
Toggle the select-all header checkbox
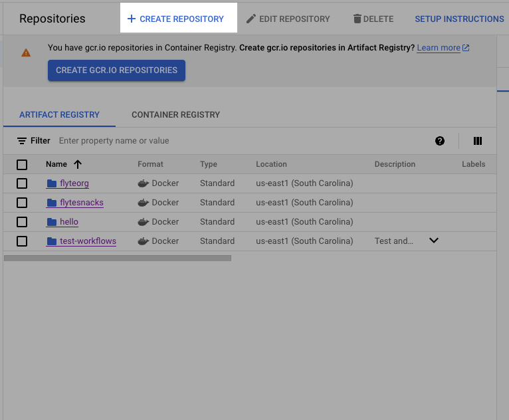[22, 164]
